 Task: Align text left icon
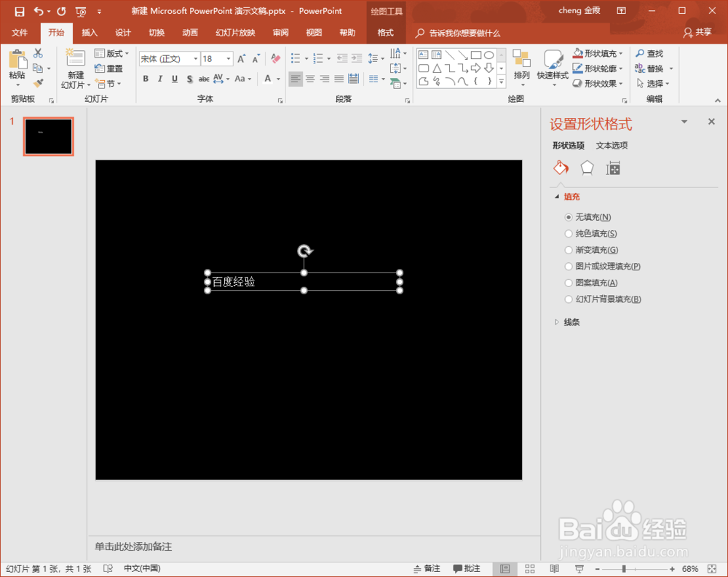point(296,79)
